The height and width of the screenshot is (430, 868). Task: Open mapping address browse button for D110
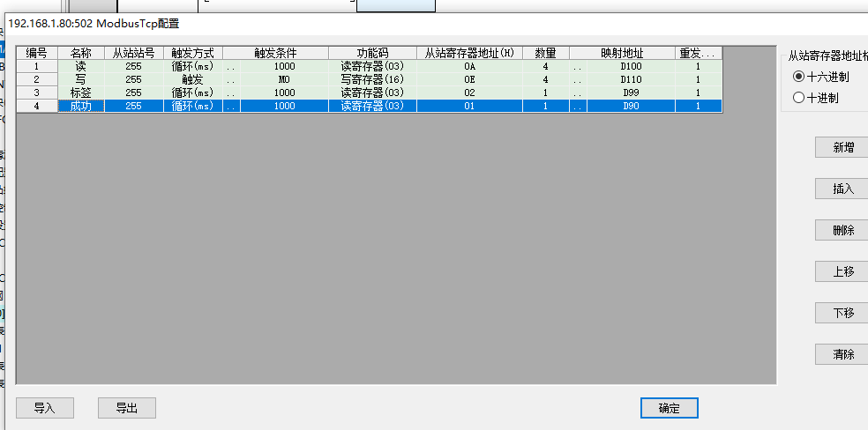(579, 79)
